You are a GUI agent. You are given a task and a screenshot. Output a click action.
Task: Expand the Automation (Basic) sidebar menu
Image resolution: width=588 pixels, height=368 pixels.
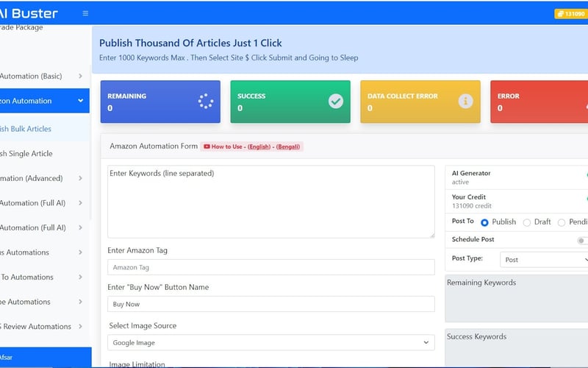click(x=45, y=77)
